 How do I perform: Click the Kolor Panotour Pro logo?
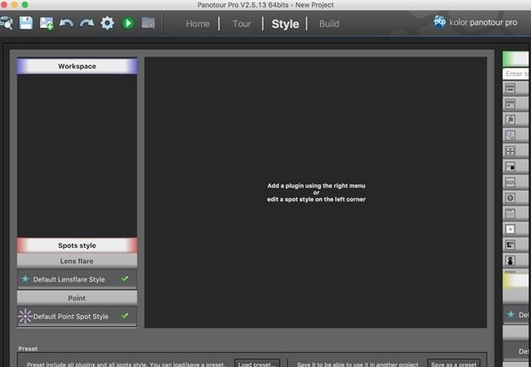pyautogui.click(x=475, y=22)
